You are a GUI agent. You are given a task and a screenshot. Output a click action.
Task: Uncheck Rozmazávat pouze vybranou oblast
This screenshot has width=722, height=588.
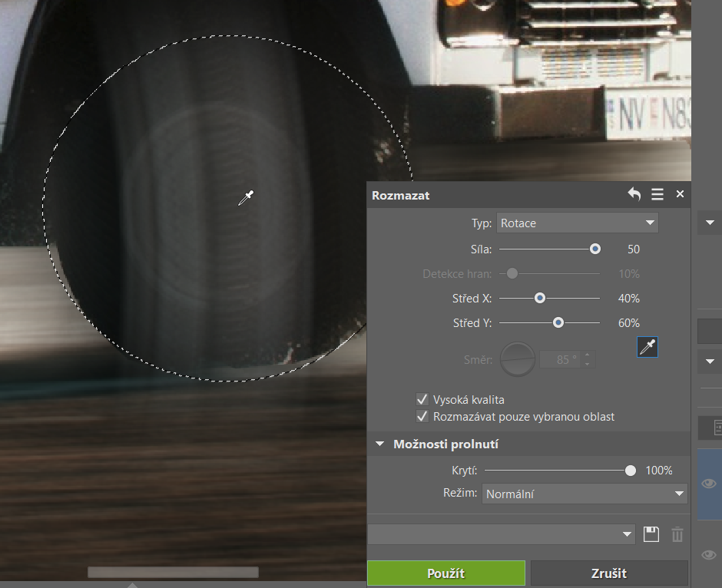[422, 416]
